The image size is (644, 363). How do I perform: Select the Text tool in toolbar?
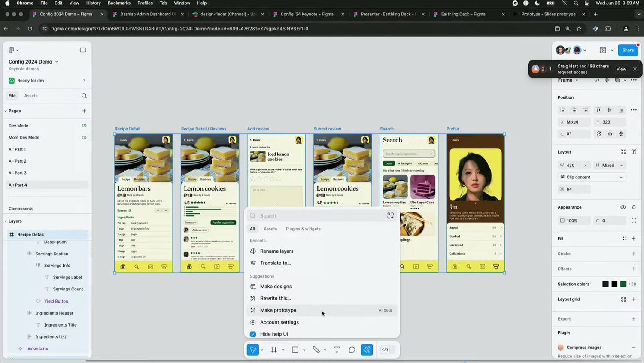[x=337, y=350]
